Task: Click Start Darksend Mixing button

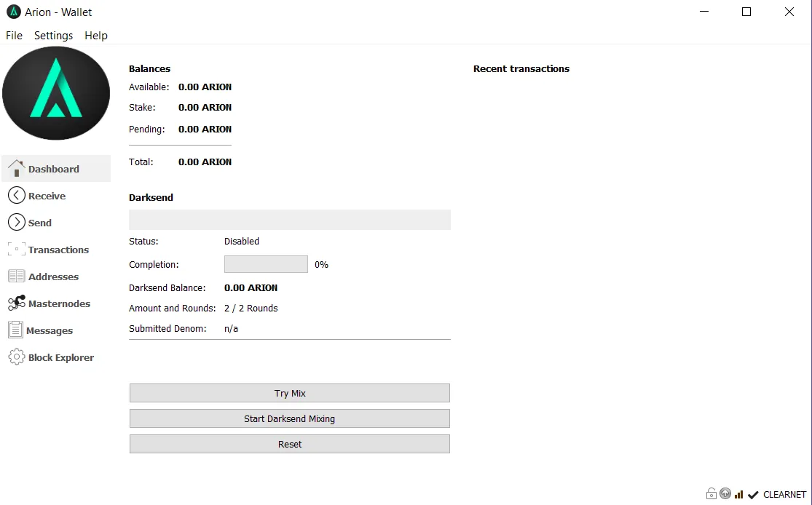Action: (x=290, y=418)
